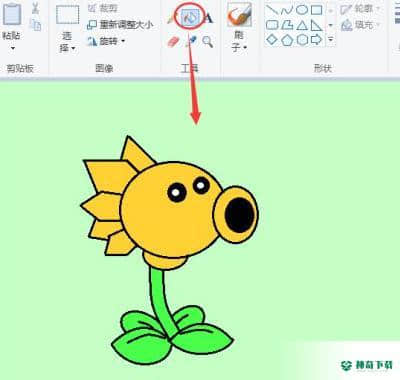Choose the oval shape
This screenshot has width=400, height=380.
302,10
